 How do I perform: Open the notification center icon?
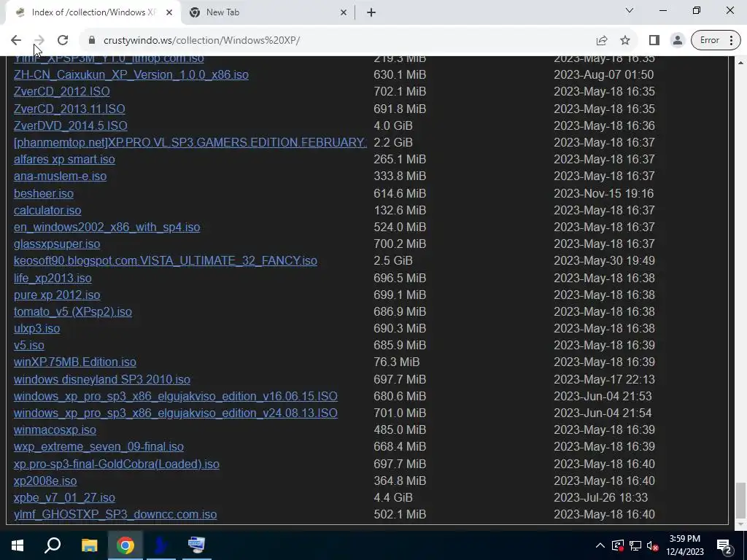click(724, 545)
